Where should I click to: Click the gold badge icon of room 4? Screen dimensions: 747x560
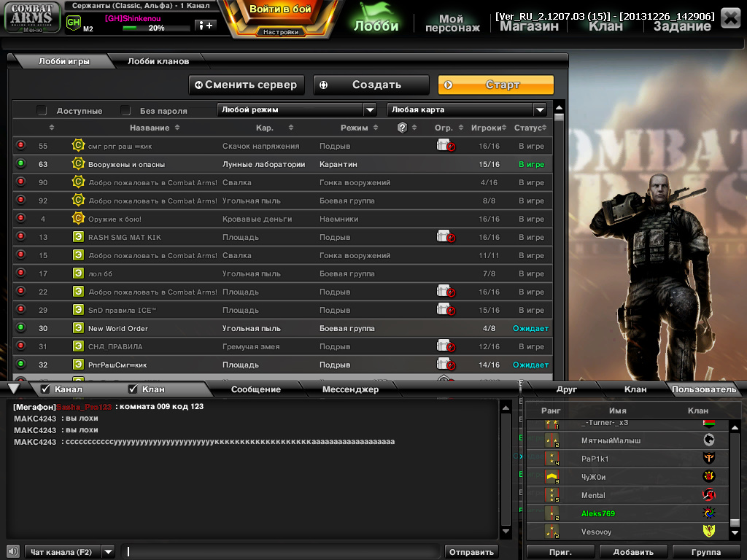point(78,218)
